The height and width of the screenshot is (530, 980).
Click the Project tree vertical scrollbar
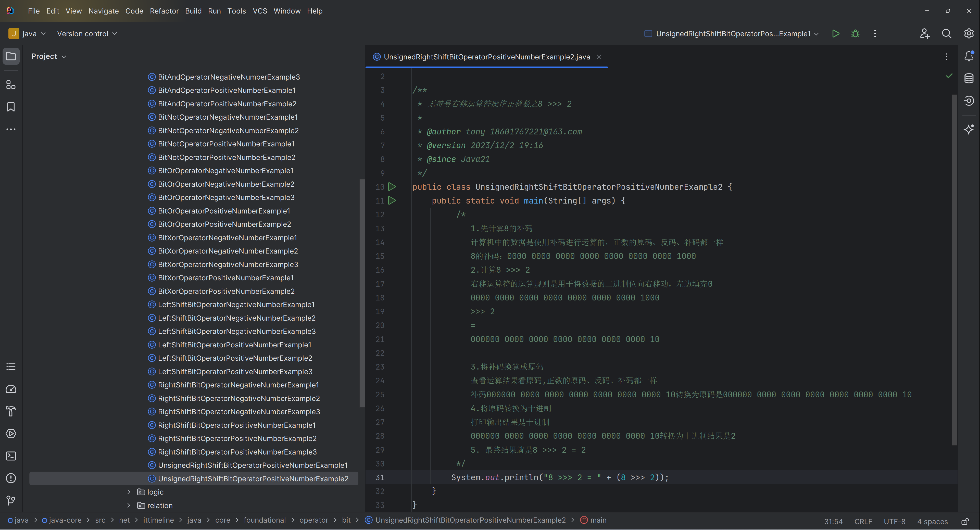(362, 293)
